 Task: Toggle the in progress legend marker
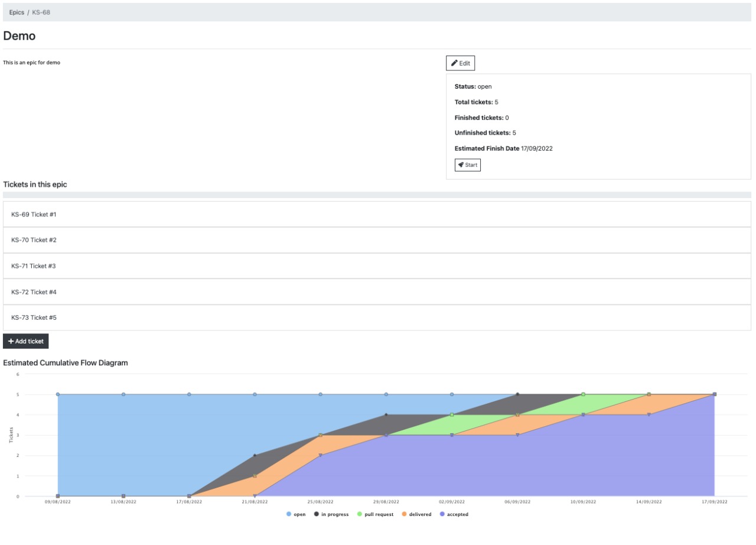coord(317,514)
